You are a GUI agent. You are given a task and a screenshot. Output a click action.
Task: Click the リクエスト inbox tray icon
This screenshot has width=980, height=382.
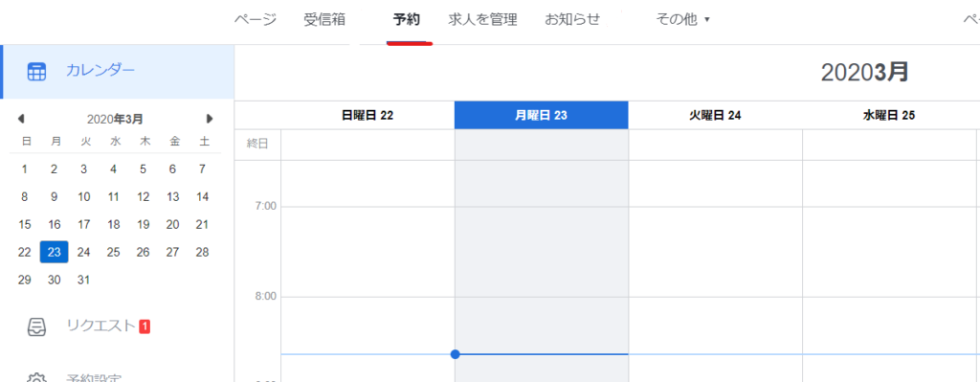[36, 327]
